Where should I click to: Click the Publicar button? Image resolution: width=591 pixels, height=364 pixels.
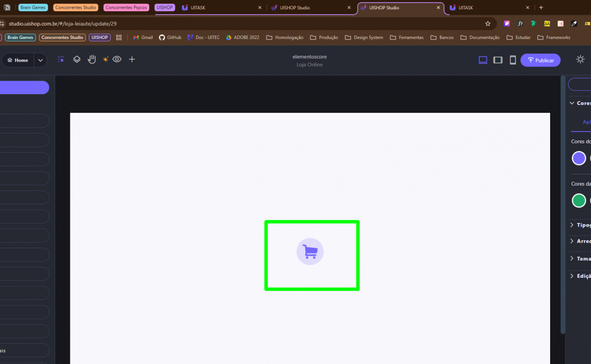(540, 60)
